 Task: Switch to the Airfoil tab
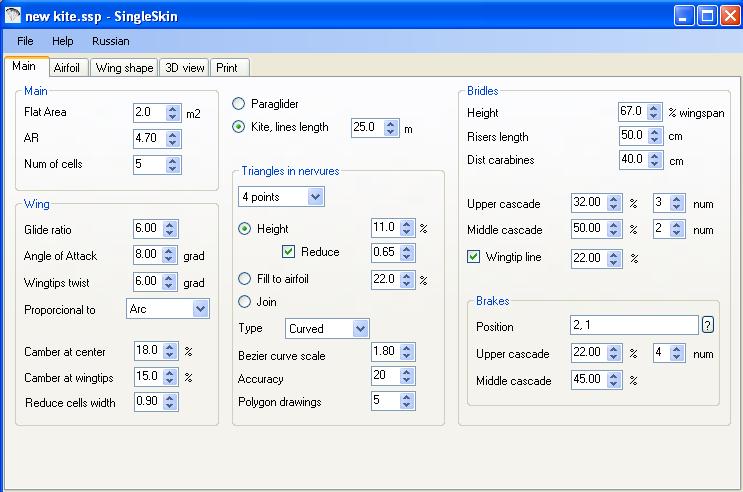(x=67, y=68)
